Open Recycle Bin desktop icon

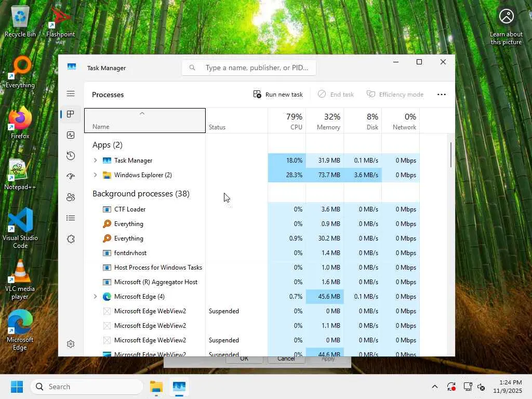[x=20, y=21]
